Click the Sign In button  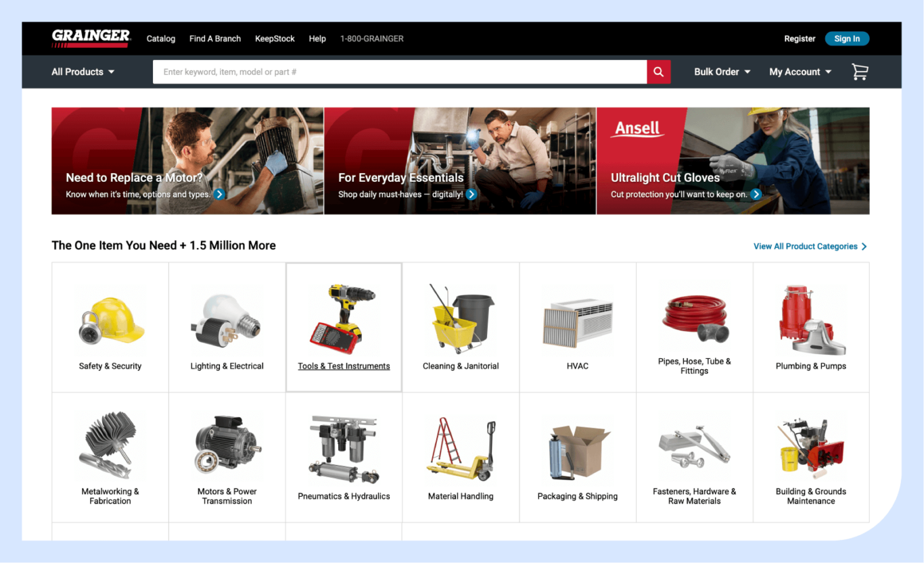coord(847,39)
